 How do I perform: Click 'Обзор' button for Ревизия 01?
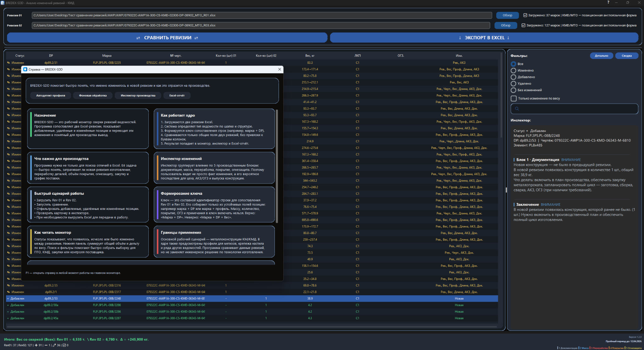pyautogui.click(x=507, y=15)
